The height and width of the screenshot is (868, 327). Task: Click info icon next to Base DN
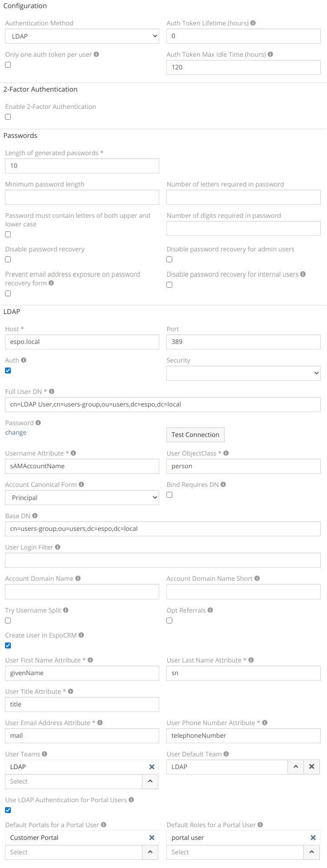[35, 516]
